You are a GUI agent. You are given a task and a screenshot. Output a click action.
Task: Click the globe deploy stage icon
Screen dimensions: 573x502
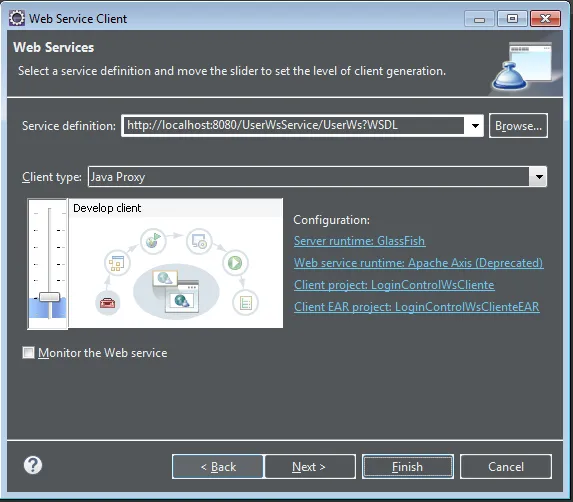pyautogui.click(x=153, y=241)
